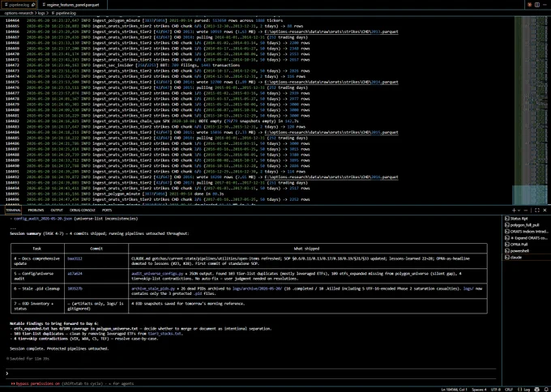Select the ORATS Indices Intrad... terminal

[526, 232]
